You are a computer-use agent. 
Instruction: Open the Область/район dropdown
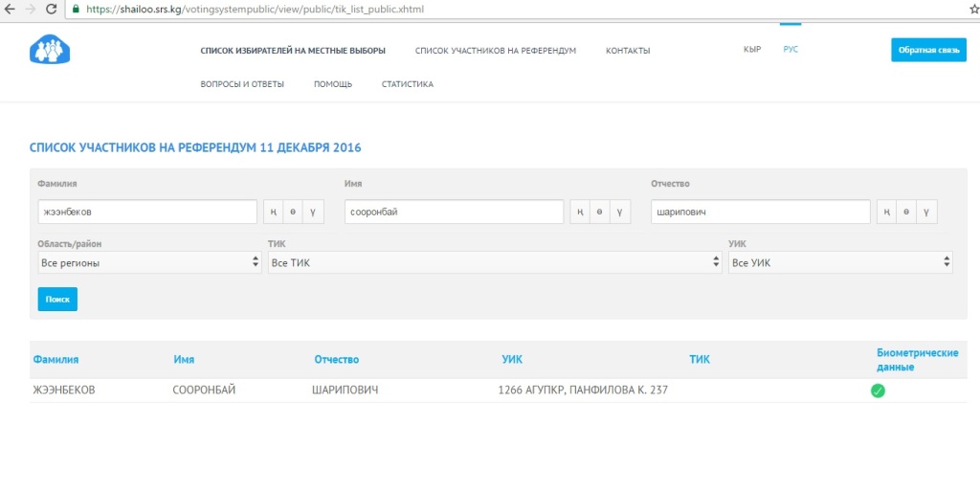tap(149, 262)
